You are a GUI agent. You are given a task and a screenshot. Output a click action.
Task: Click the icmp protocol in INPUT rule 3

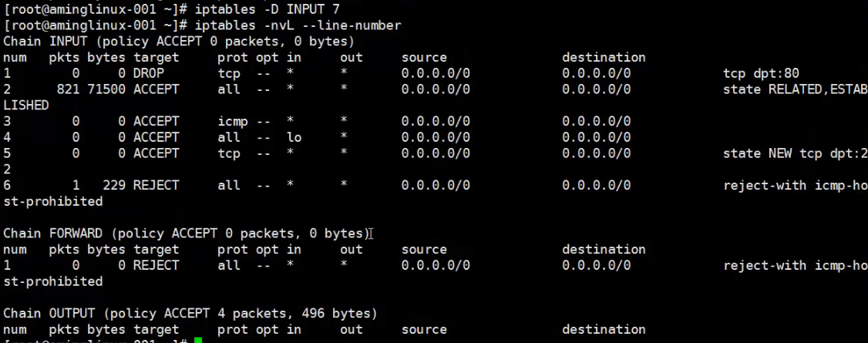[x=233, y=121]
